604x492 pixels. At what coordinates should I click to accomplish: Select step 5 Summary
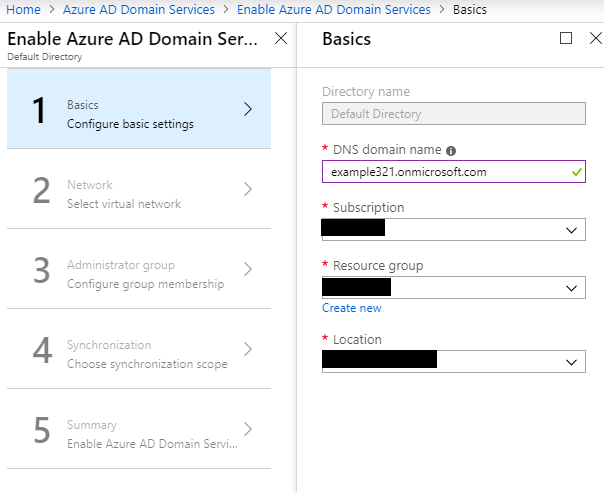coord(139,429)
